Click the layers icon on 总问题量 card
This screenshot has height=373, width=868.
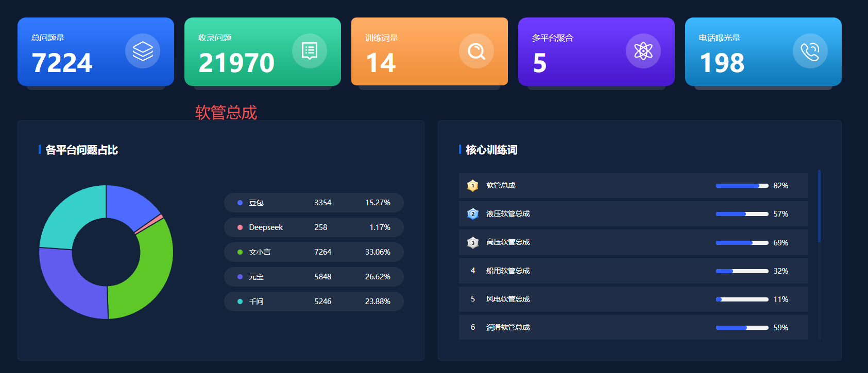tap(143, 51)
